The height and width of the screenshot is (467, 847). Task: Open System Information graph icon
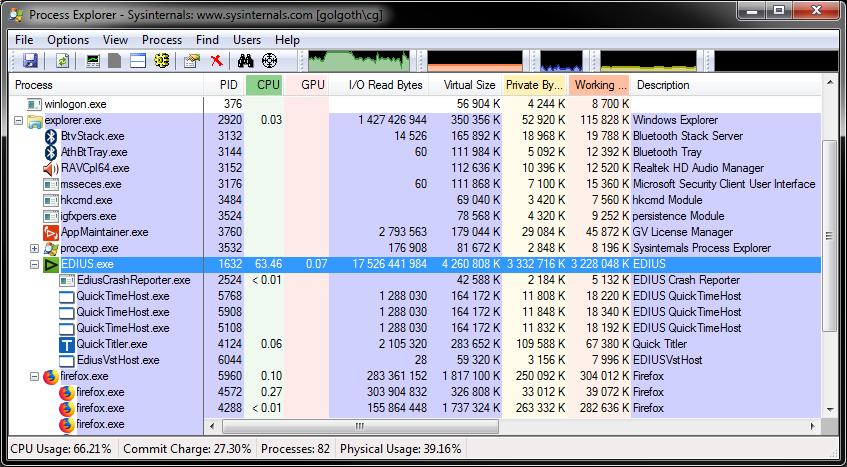(x=93, y=60)
